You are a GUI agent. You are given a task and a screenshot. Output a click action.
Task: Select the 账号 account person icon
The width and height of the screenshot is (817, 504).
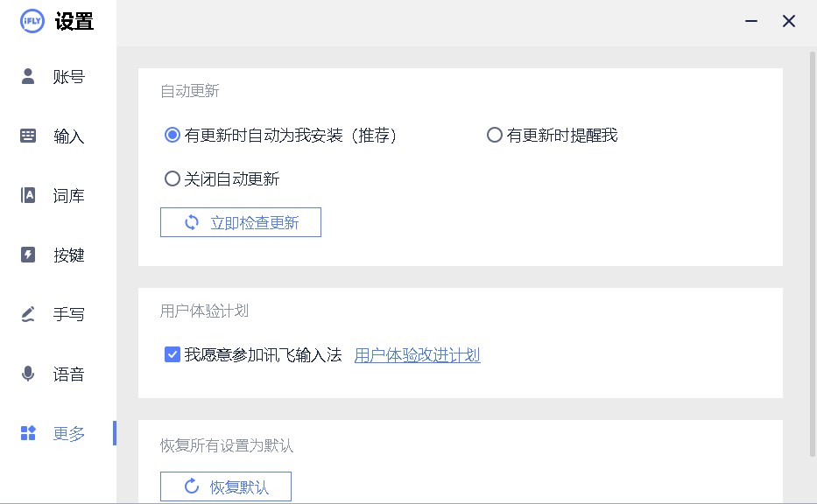pyautogui.click(x=27, y=76)
